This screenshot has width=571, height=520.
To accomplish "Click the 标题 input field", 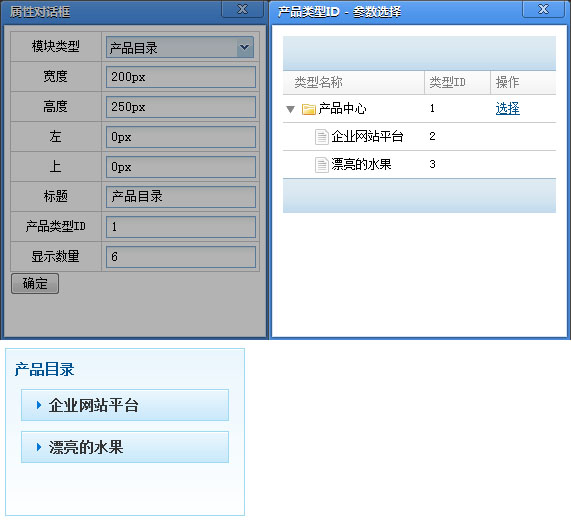I will (x=181, y=197).
